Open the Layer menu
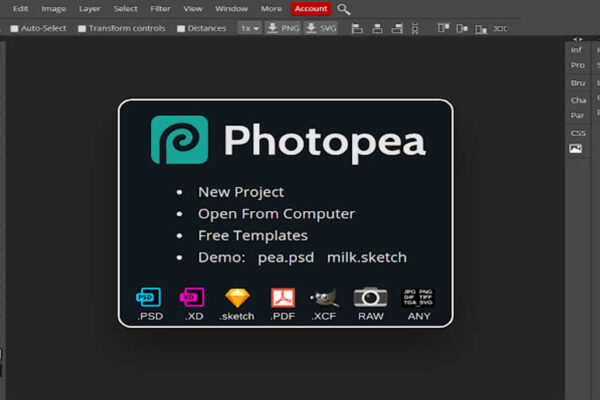Image resolution: width=600 pixels, height=400 pixels. [x=90, y=8]
